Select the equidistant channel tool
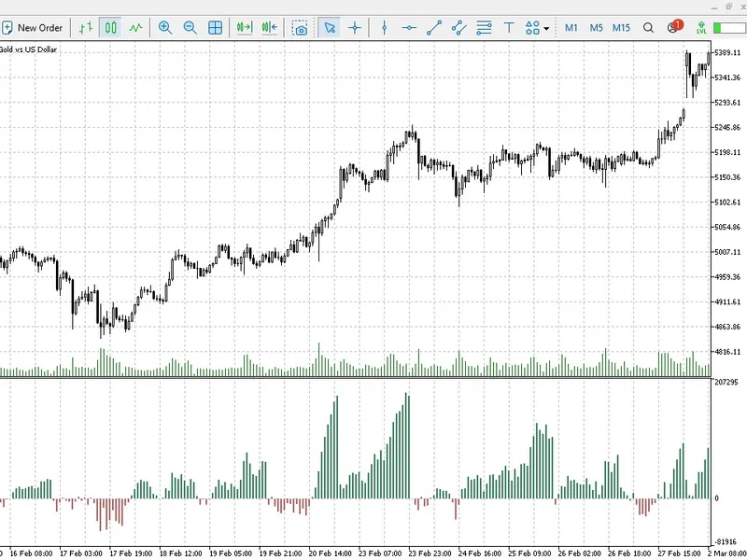This screenshot has width=747, height=560. click(x=458, y=28)
